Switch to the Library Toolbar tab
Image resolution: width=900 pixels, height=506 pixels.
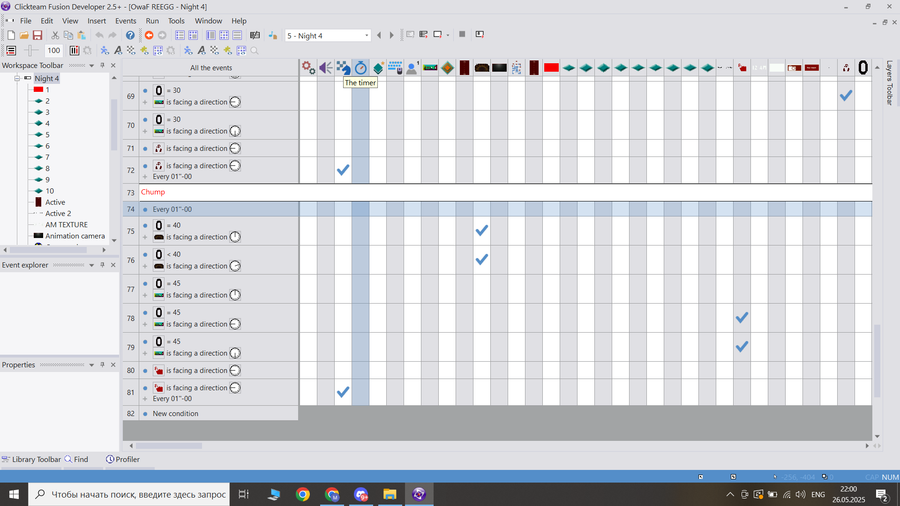point(31,459)
